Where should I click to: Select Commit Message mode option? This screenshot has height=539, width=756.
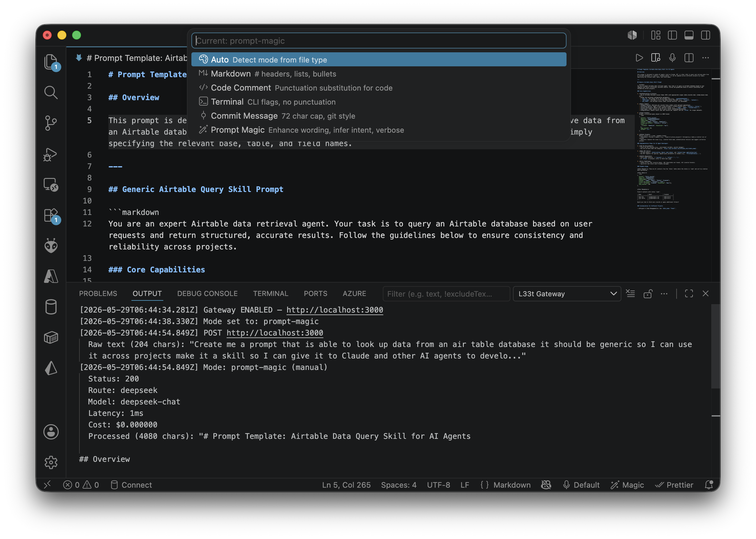[x=379, y=116]
